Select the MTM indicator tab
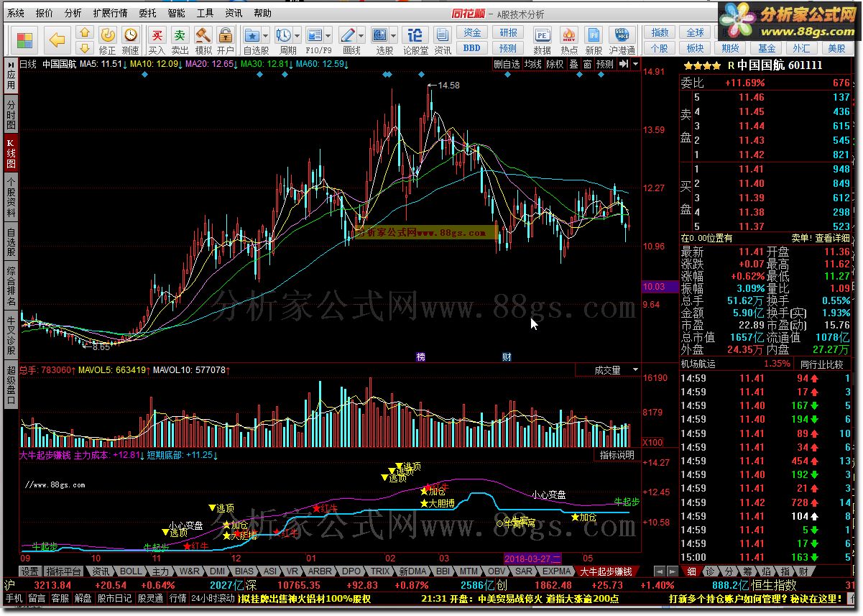 (x=468, y=571)
